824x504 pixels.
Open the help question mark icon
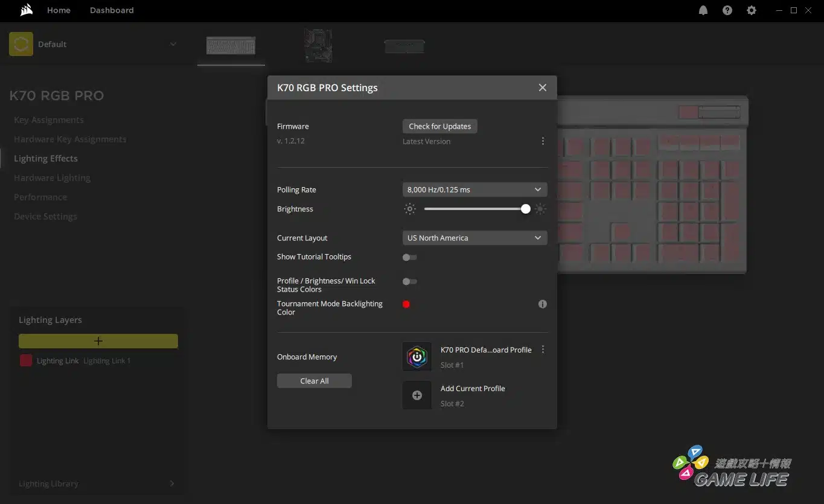click(727, 10)
